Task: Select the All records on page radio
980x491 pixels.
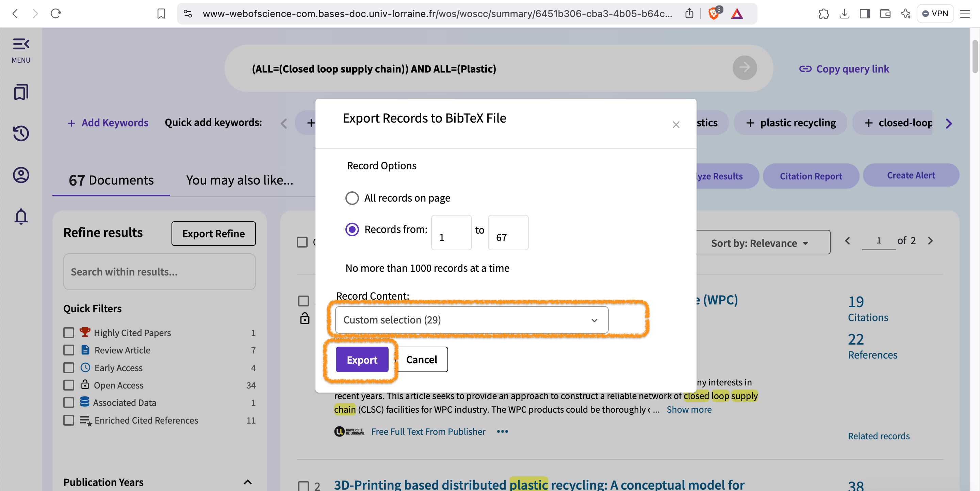Action: tap(352, 198)
